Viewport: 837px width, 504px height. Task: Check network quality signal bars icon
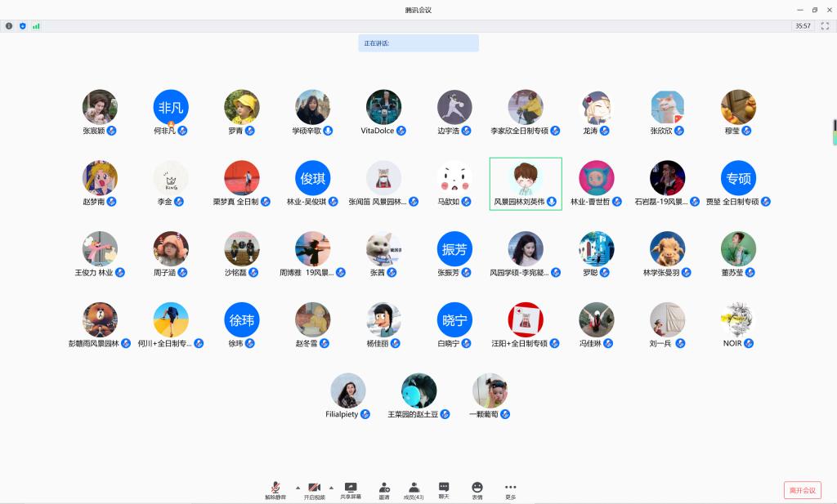36,26
